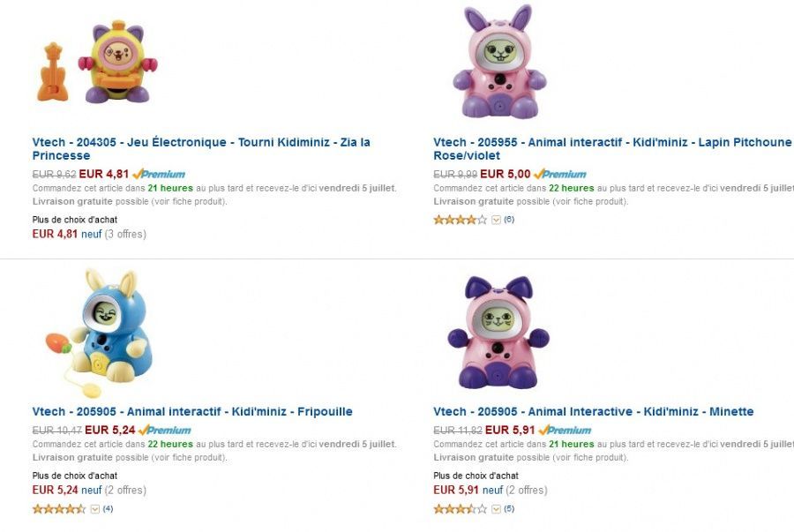Expand rating dropdown arrow for Minette
This screenshot has width=794, height=532.
(496, 509)
